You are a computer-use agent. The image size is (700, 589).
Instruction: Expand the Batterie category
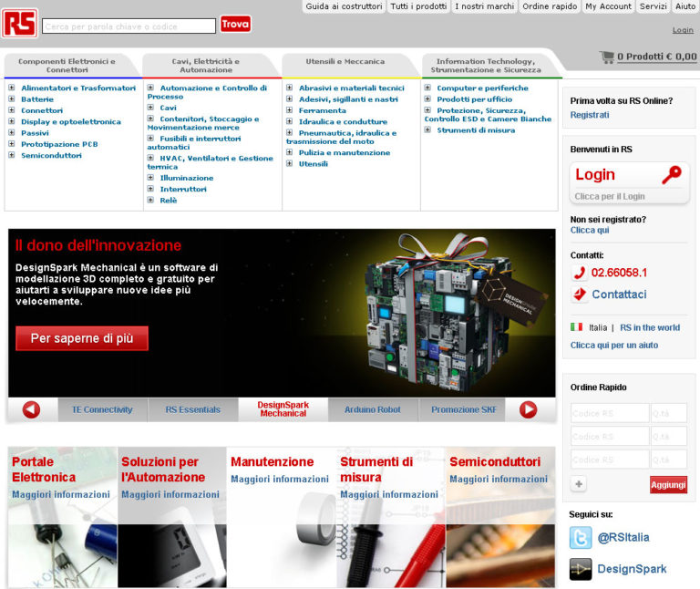[x=12, y=98]
